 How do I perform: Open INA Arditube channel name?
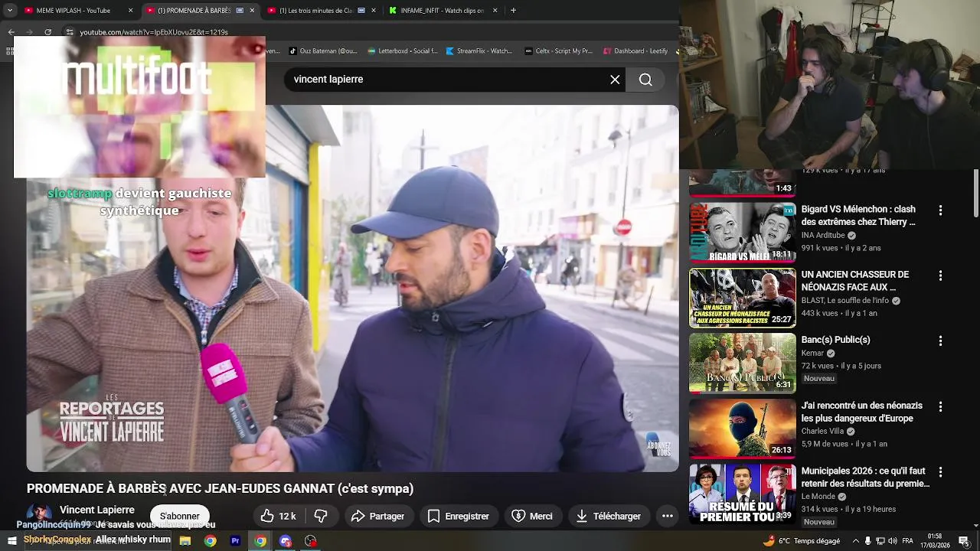click(x=823, y=235)
